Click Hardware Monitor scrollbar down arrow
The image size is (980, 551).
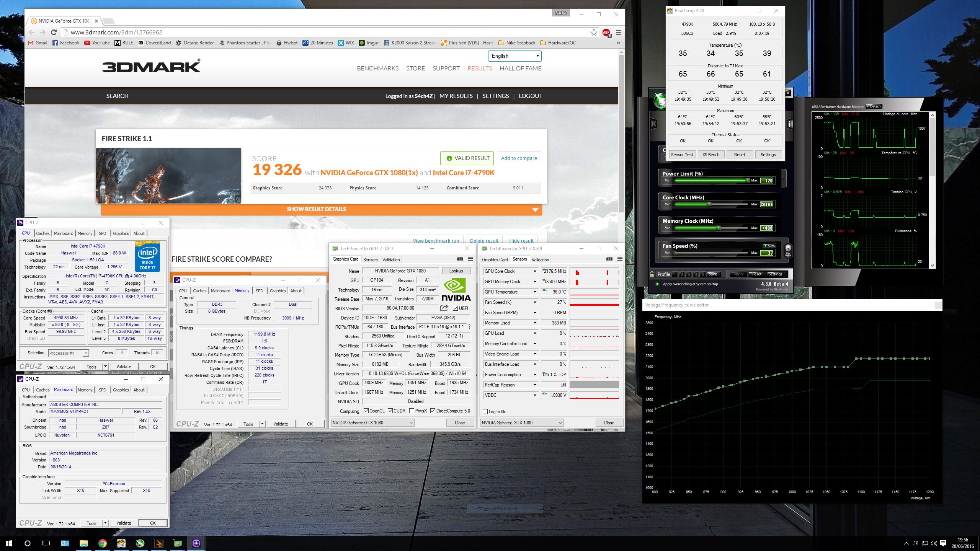[x=932, y=265]
